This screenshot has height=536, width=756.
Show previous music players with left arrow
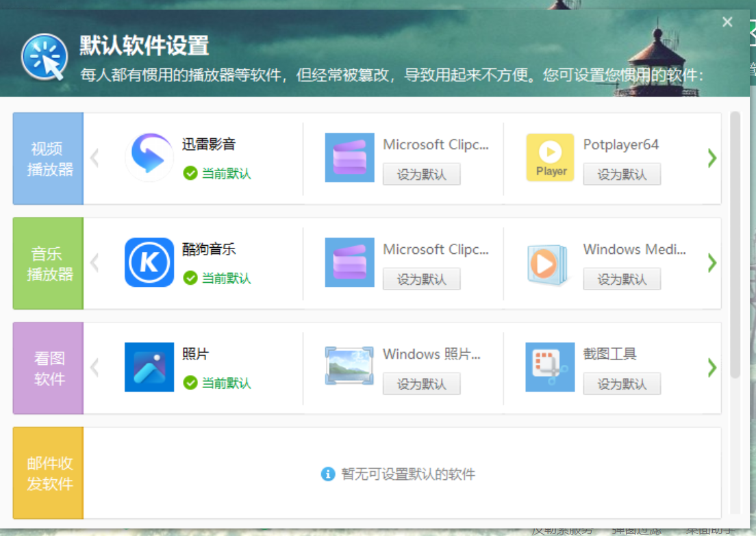[94, 263]
